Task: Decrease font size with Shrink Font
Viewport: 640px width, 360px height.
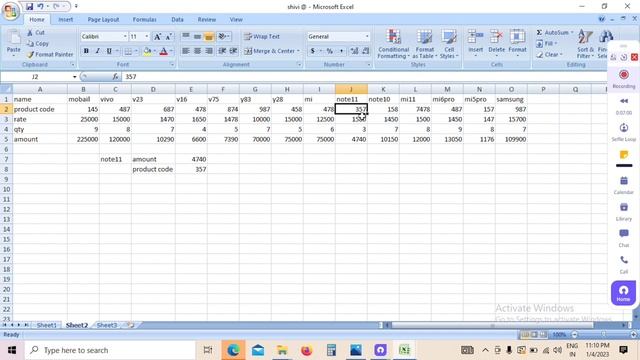Action: point(168,37)
